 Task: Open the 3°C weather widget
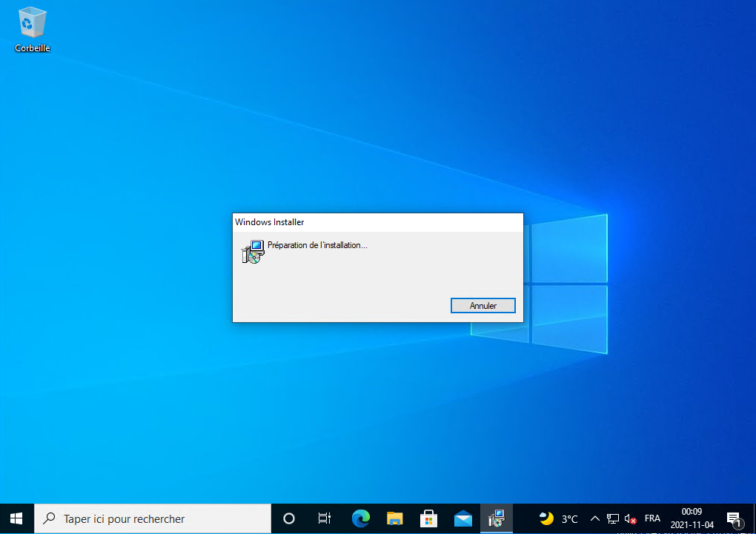pyautogui.click(x=559, y=518)
